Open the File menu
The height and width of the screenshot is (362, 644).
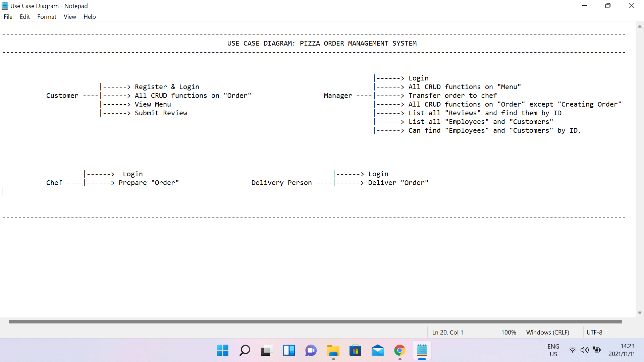point(8,17)
